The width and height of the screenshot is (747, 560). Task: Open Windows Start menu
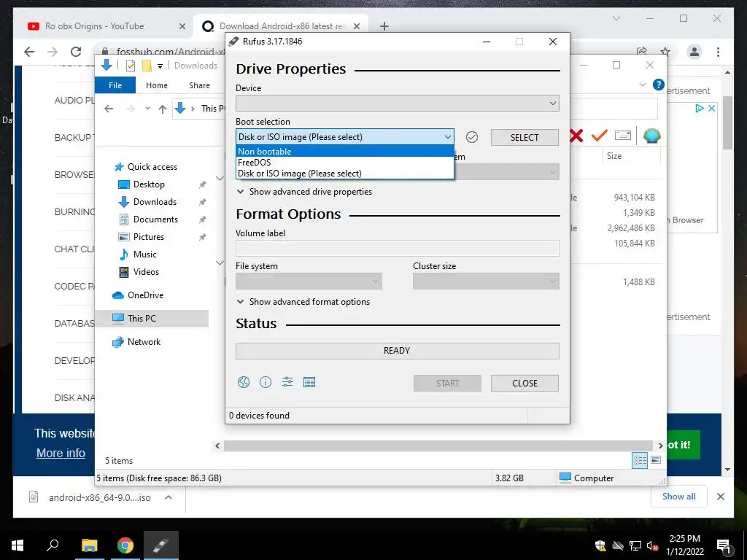[18, 545]
